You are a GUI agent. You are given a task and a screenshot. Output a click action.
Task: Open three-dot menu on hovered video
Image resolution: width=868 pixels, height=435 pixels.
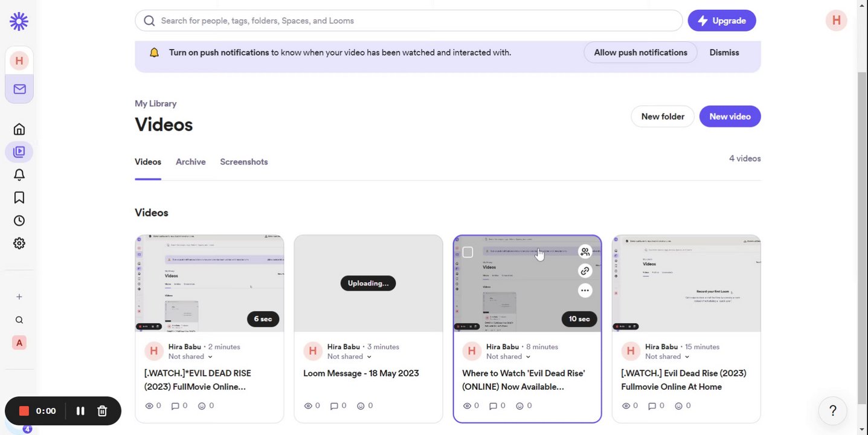[x=585, y=291]
